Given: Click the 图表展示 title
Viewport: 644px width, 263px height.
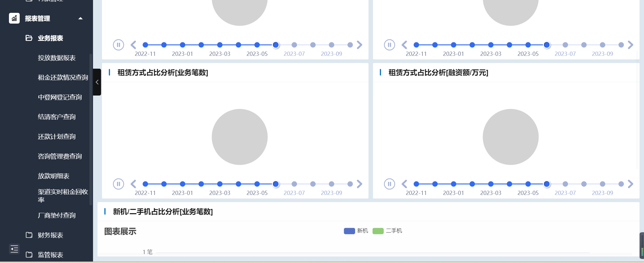Looking at the screenshot, I should pos(120,231).
